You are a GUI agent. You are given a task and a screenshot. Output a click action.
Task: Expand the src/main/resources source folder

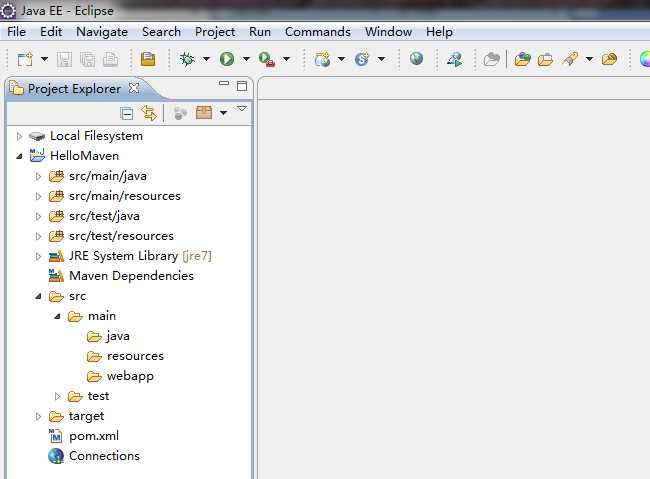pos(38,196)
